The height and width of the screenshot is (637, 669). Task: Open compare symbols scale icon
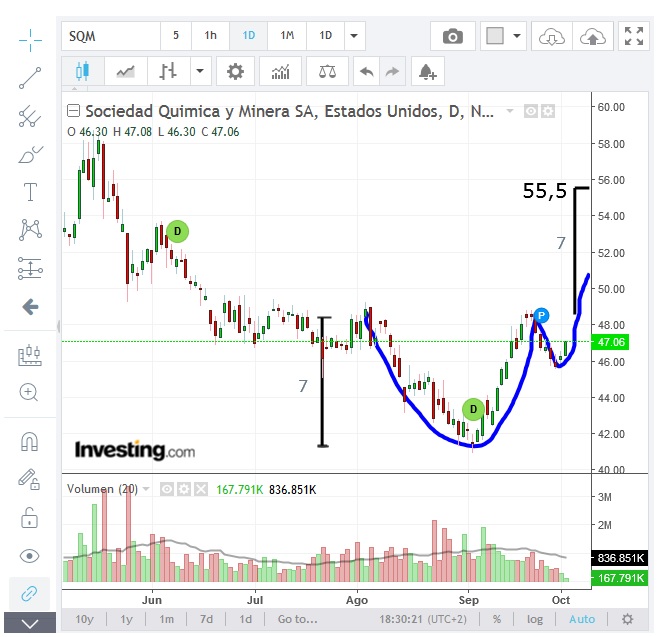point(327,71)
